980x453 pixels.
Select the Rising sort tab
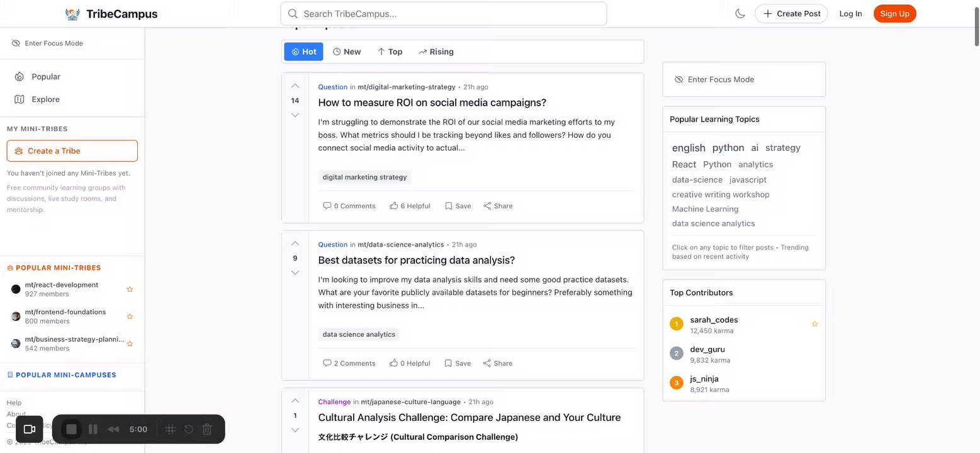436,52
